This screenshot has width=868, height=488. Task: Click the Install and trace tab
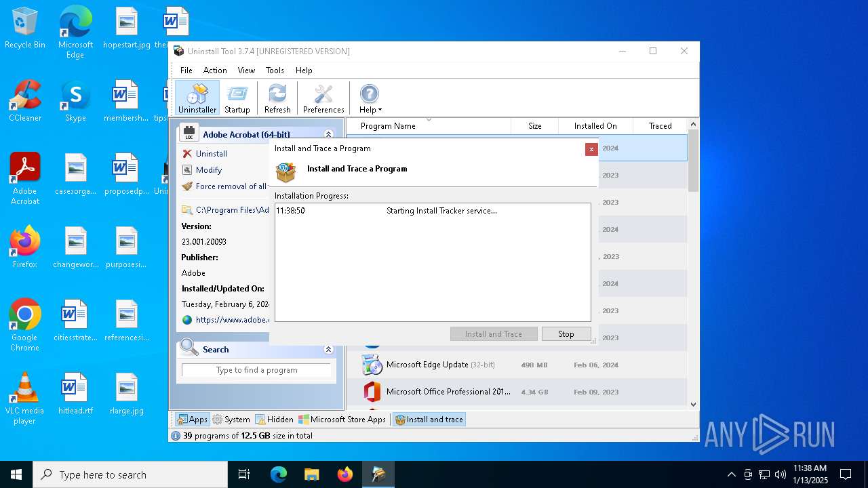click(x=429, y=420)
